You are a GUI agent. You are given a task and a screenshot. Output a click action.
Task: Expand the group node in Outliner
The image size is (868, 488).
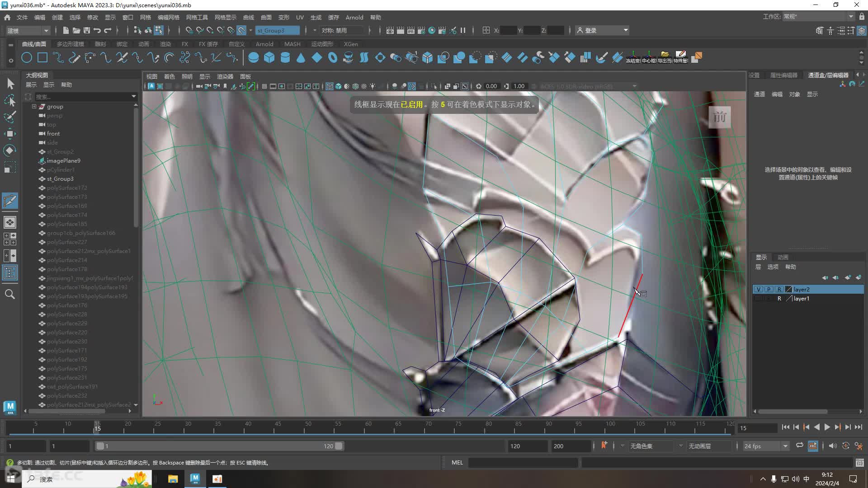click(34, 107)
